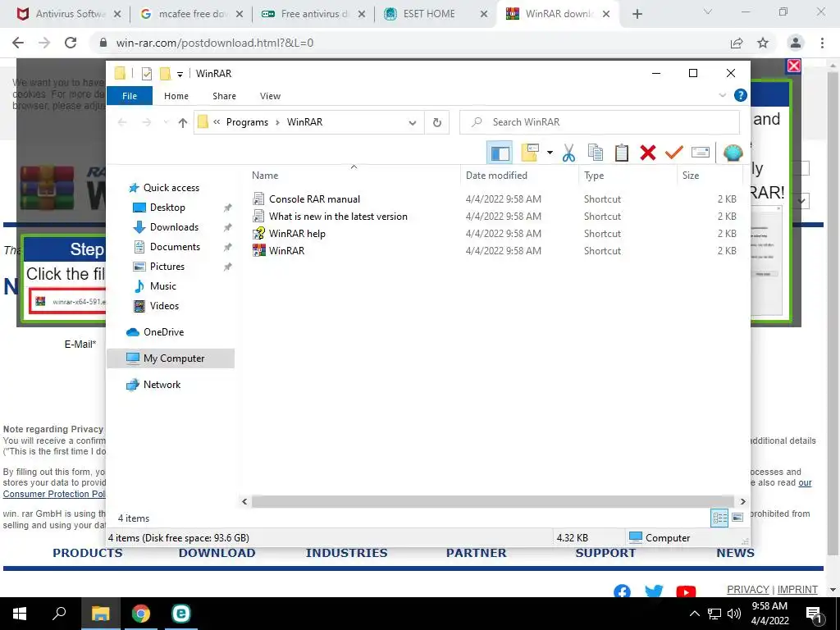Click the Copy icon in toolbar
This screenshot has width=840, height=630.
coord(596,153)
